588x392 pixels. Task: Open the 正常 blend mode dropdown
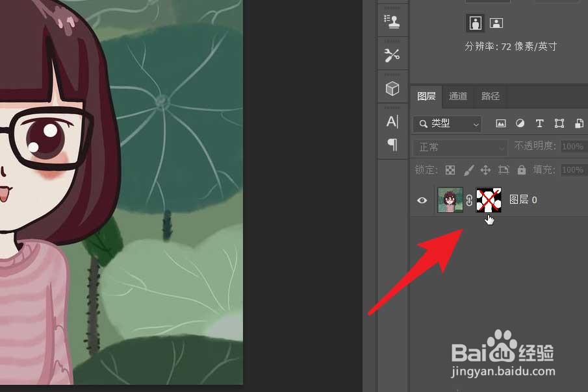coord(460,147)
